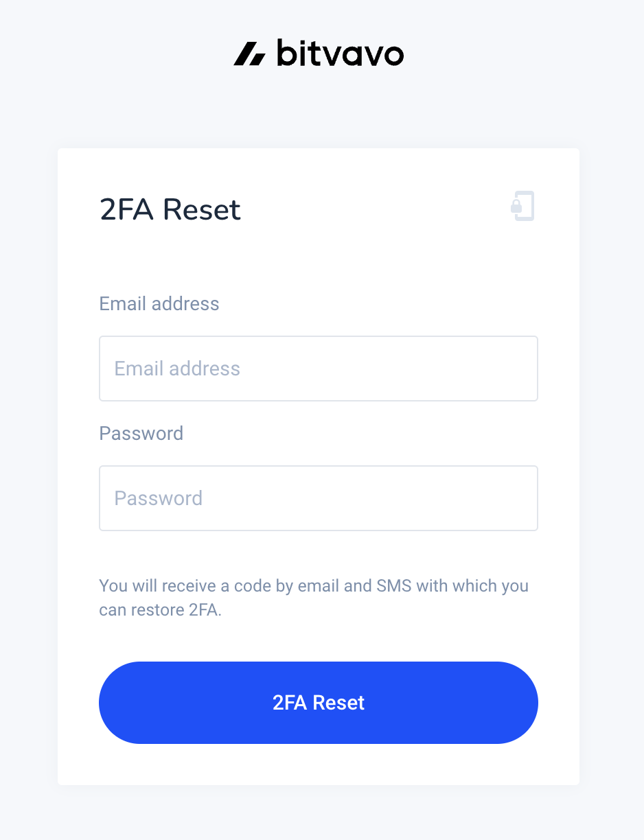Click the bitvavo wordmark text
Screen dimensions: 644x840
[x=340, y=53]
